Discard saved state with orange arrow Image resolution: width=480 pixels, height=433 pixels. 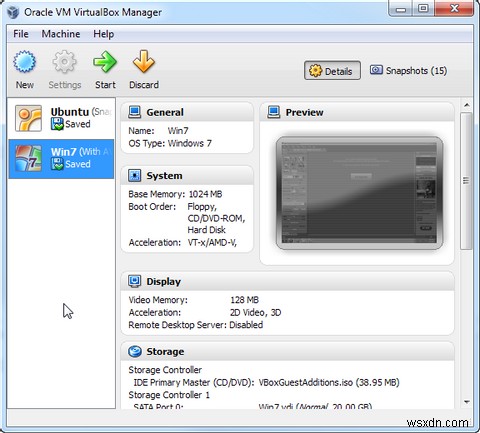pyautogui.click(x=144, y=62)
